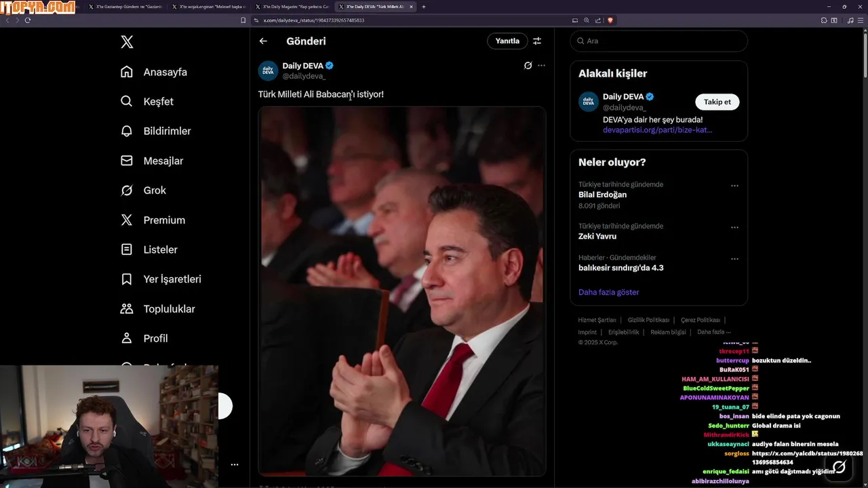This screenshot has width=868, height=488.
Task: Click the share icon in address bar
Action: (x=597, y=20)
